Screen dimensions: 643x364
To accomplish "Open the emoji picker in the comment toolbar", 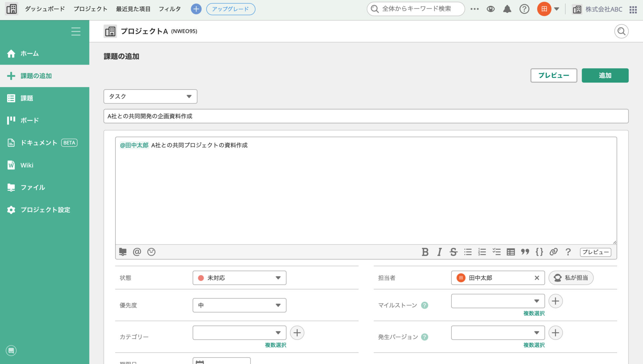I will click(x=151, y=252).
